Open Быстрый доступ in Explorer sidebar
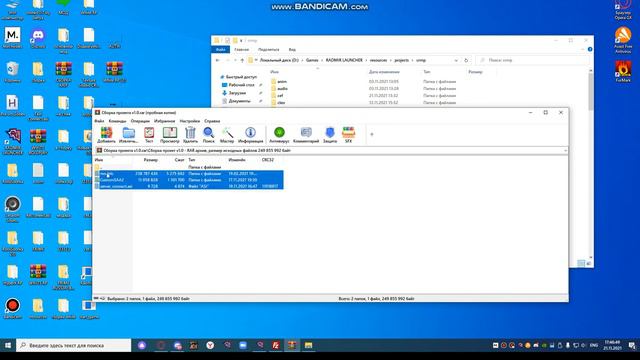The image size is (640, 360). point(239,77)
